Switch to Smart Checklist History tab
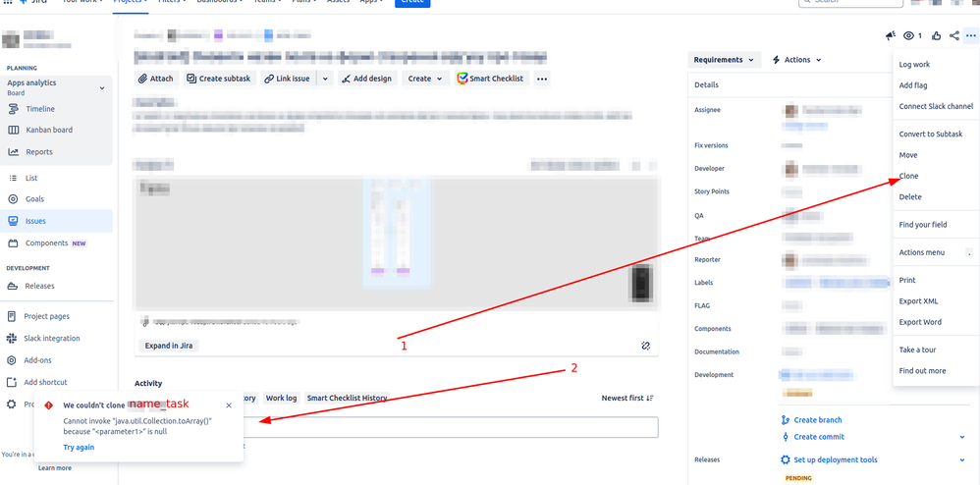 tap(347, 399)
